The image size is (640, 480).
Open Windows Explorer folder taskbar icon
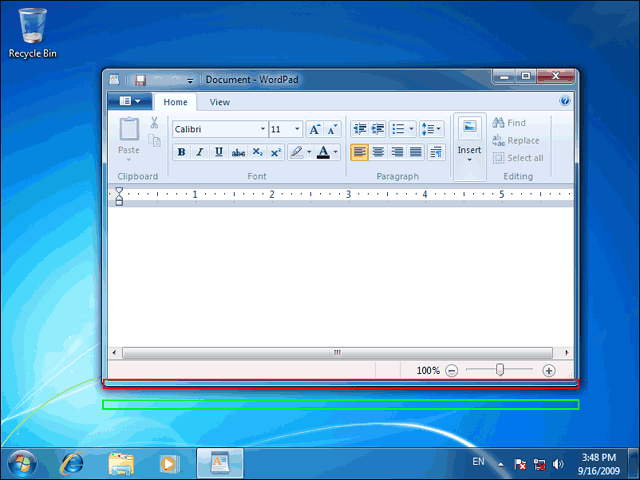121,464
